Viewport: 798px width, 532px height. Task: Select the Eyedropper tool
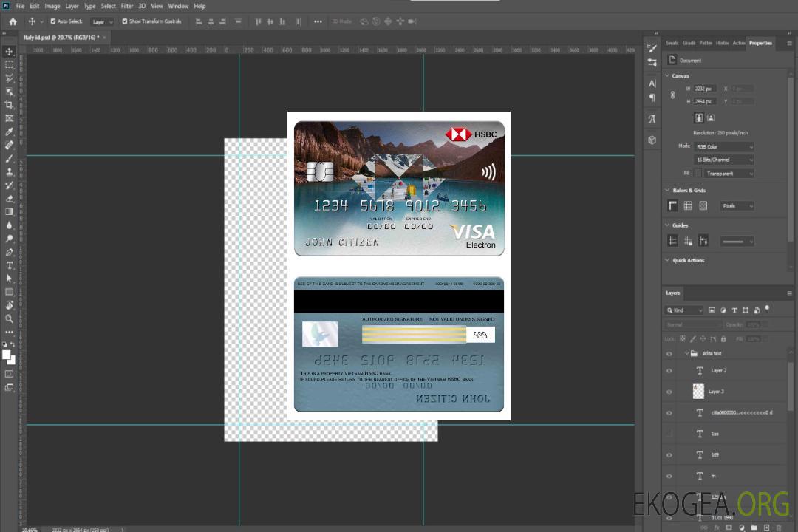click(x=9, y=132)
